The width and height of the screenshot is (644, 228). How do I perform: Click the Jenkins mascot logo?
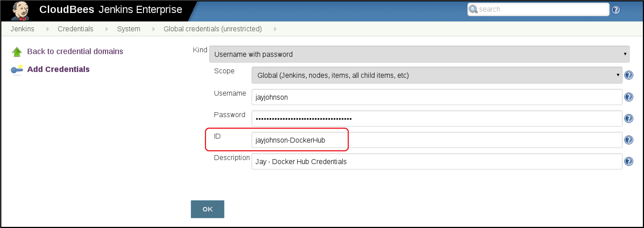click(21, 10)
